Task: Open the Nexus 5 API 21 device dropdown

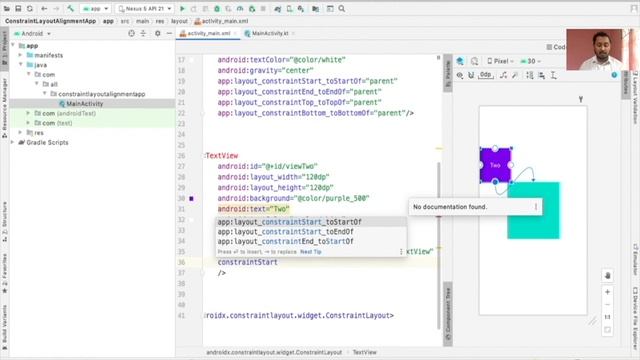Action: coord(145,9)
